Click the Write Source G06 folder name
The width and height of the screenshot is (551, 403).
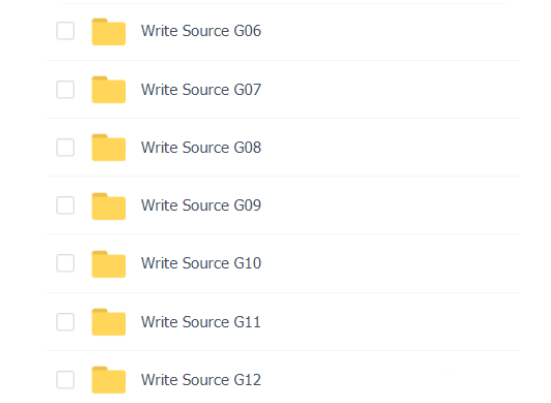201,31
